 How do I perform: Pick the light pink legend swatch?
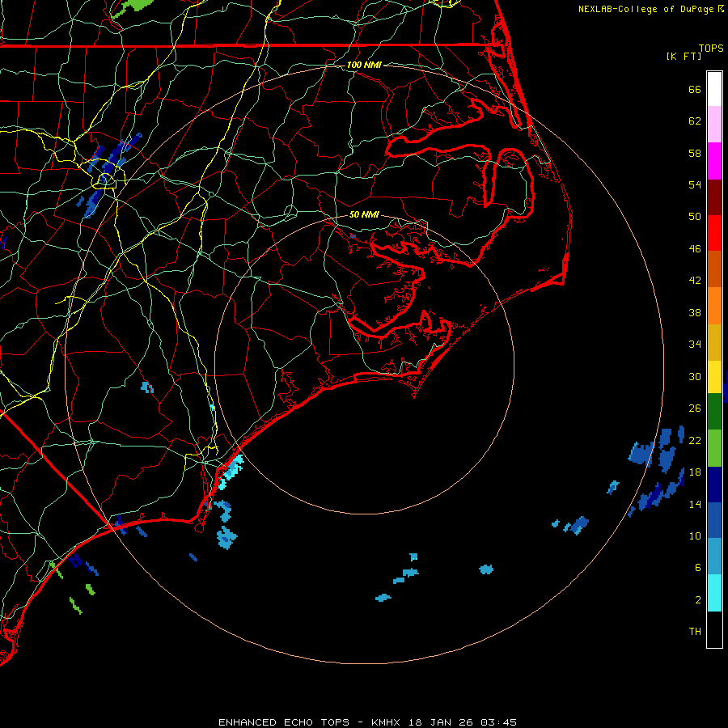point(714,125)
